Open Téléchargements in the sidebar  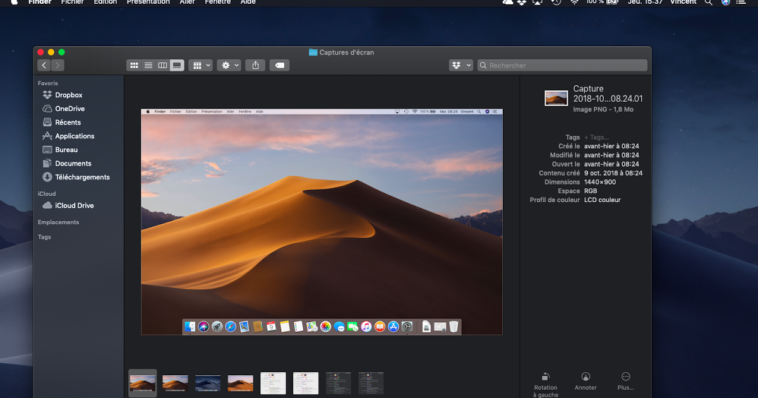[x=82, y=177]
